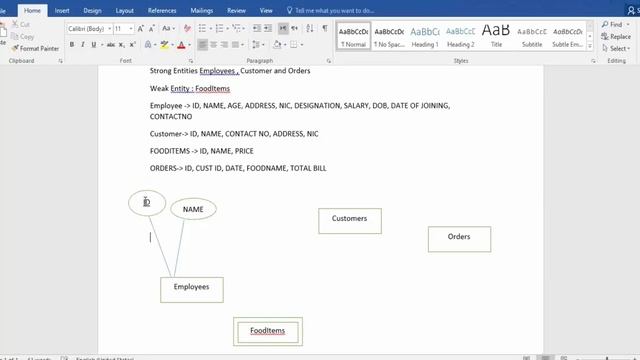This screenshot has width=640, height=360.
Task: Select the Orders entity box
Action: tap(459, 239)
